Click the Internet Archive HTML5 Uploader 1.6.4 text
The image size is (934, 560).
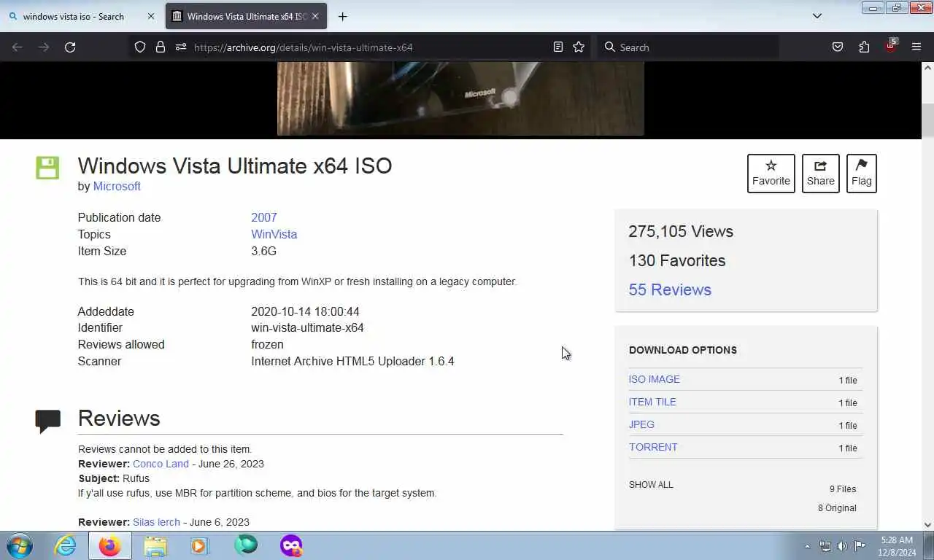pyautogui.click(x=352, y=361)
